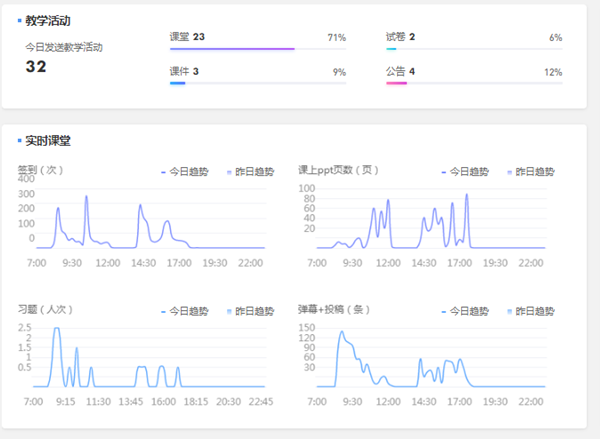
Task: Toggle 今日趋势 legend in 课上ppt页数 chart
Action: [465, 171]
